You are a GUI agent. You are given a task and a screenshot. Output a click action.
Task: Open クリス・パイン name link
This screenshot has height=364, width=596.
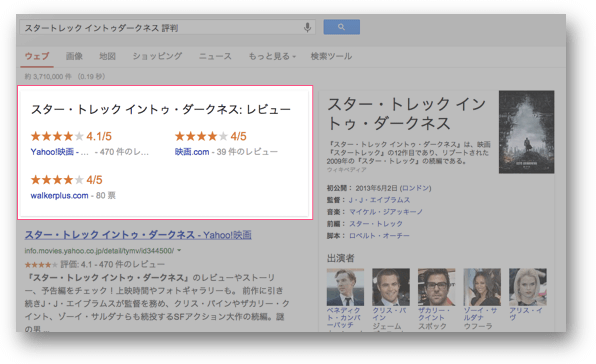click(x=389, y=314)
